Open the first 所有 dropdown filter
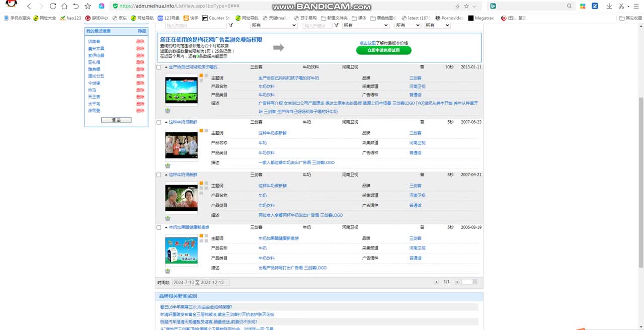The image size is (644, 330). 274,25
